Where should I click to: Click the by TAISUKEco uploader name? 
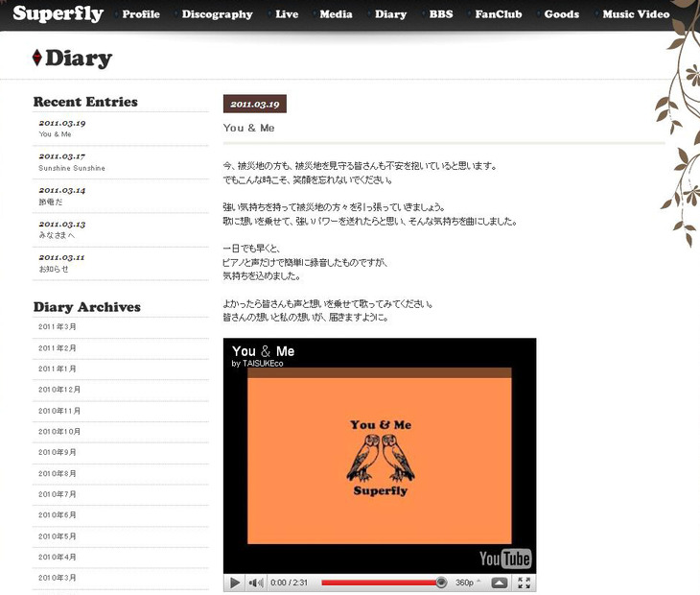click(x=257, y=364)
